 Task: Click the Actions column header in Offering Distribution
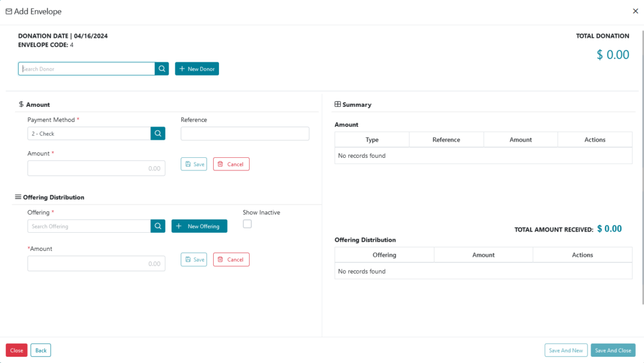(582, 255)
